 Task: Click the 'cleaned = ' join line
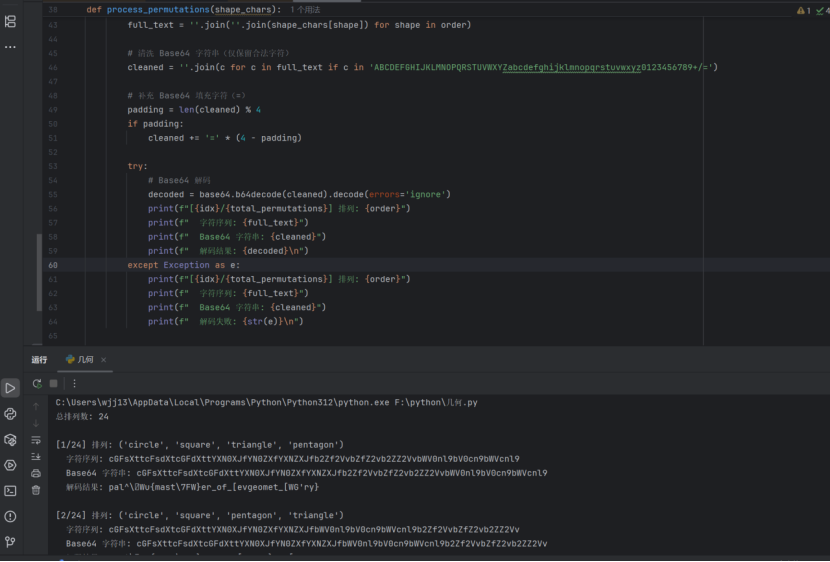point(422,67)
